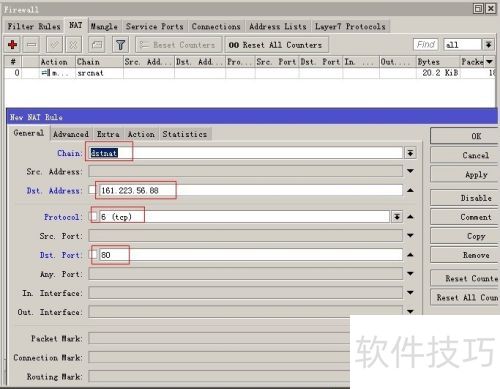
Task: Switch to the Filter Rules tab
Action: tap(34, 26)
